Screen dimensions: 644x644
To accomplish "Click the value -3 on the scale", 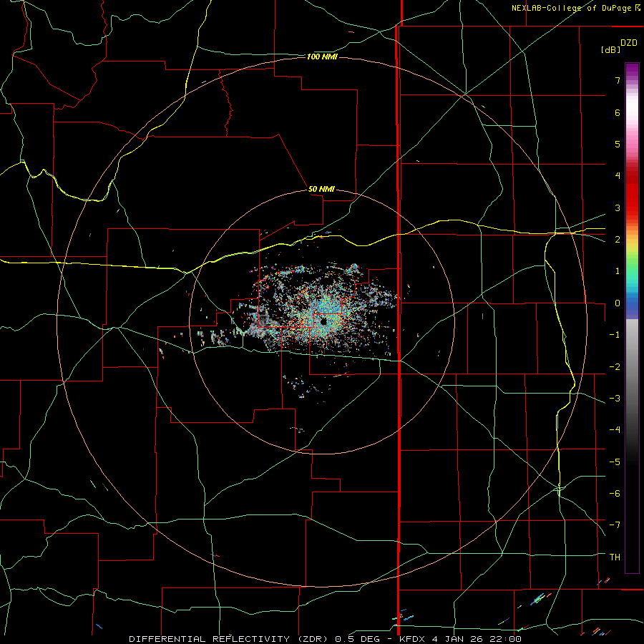I will [x=615, y=399].
